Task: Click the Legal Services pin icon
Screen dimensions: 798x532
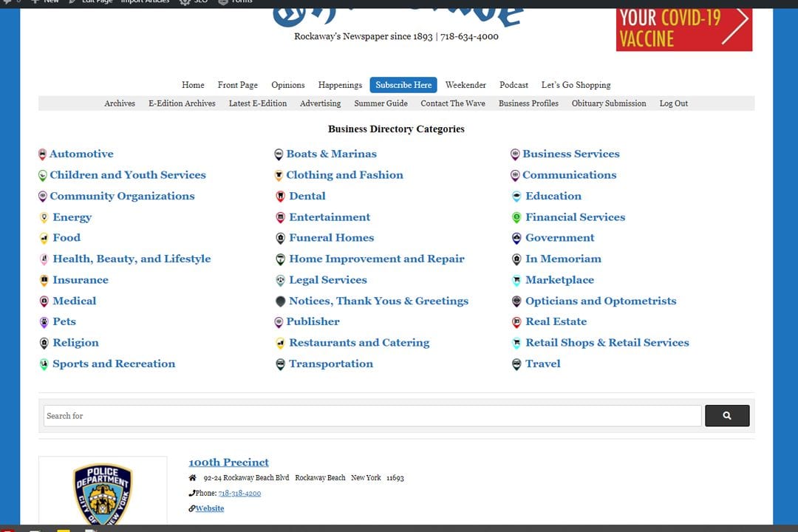Action: point(280,281)
